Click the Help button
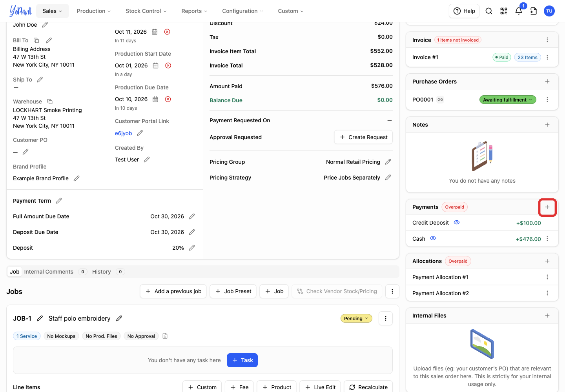 [x=465, y=11]
